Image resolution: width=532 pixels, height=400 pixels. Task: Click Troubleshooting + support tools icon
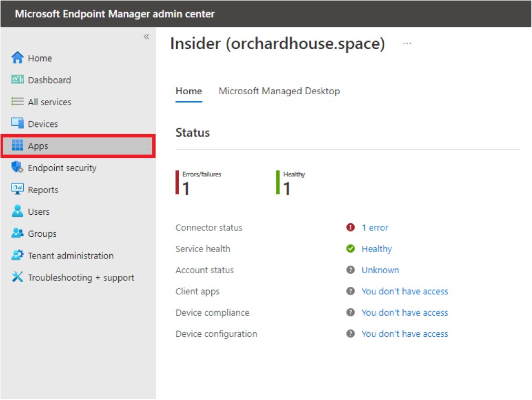pyautogui.click(x=18, y=277)
